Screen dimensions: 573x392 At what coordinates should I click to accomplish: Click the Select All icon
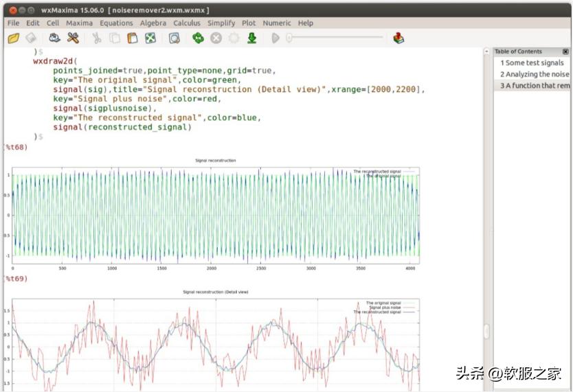tap(150, 38)
